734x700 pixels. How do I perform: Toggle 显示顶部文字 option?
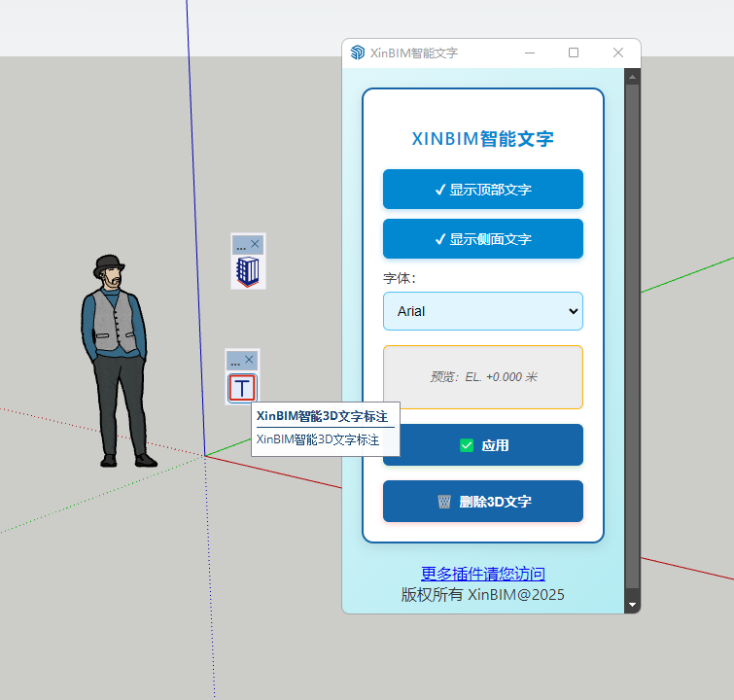pos(483,190)
